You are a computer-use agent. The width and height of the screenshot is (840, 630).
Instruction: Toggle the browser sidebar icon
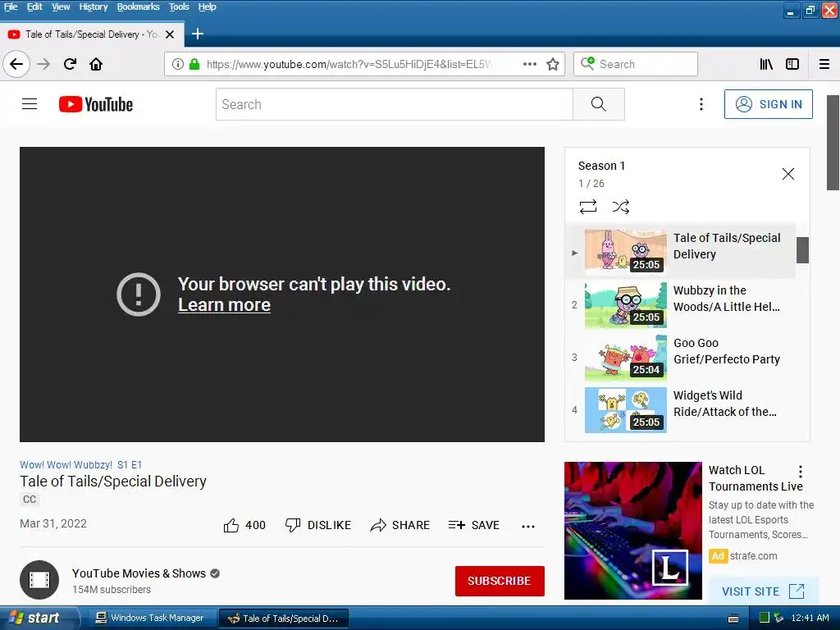tap(792, 64)
